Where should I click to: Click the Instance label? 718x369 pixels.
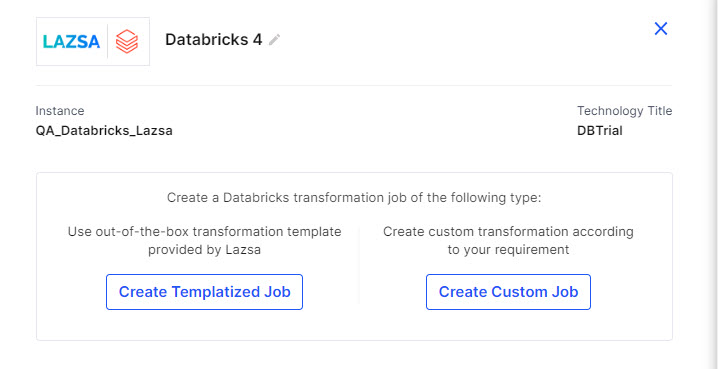tap(60, 111)
